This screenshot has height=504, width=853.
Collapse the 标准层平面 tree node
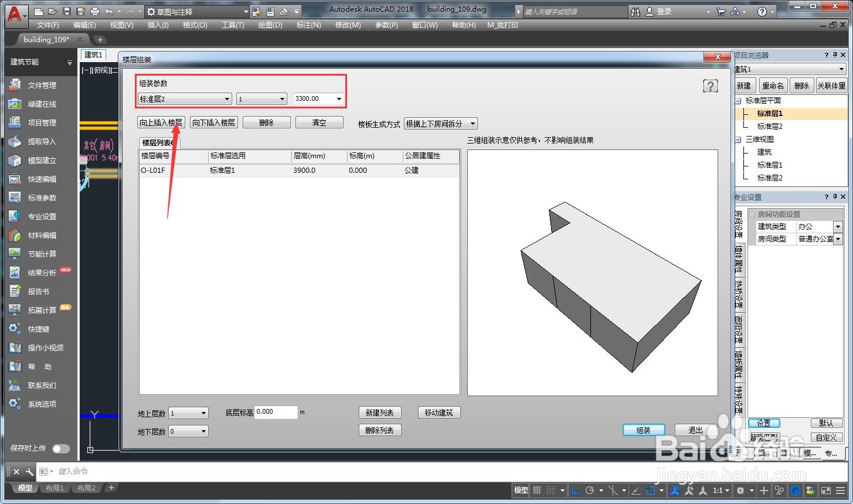[739, 101]
